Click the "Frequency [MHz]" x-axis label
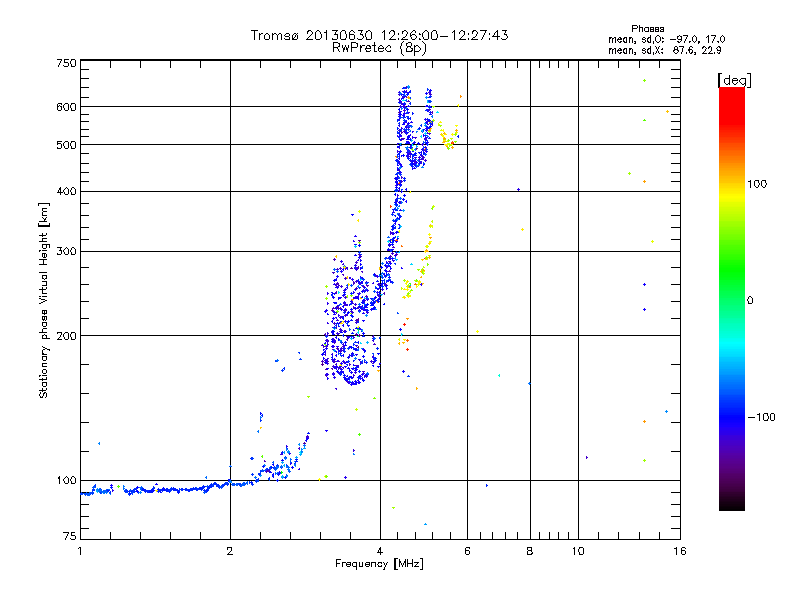800x600 pixels. 379,564
